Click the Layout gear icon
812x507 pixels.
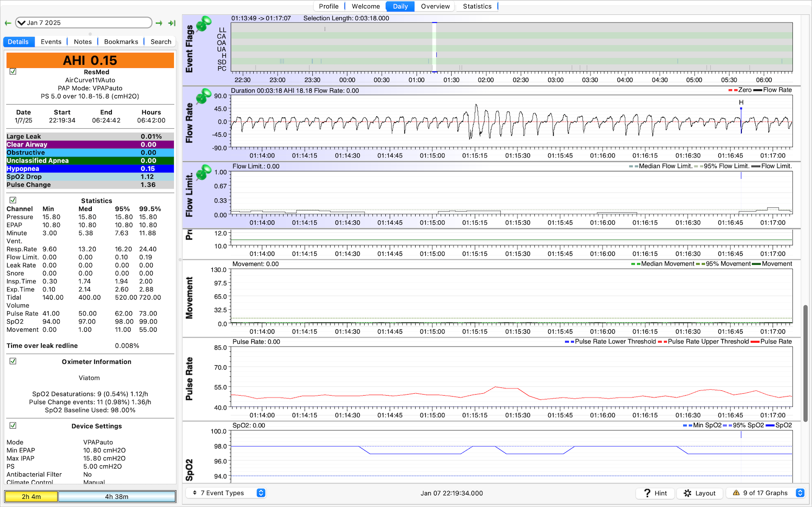(x=688, y=493)
